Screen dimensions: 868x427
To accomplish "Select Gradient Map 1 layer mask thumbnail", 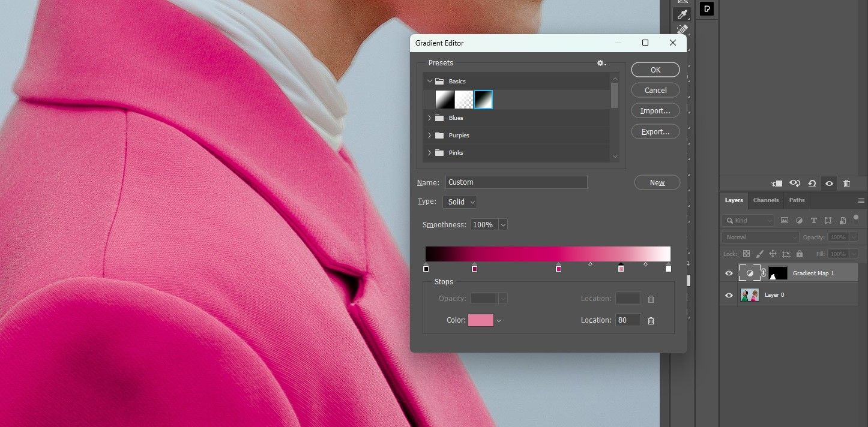I will (x=777, y=273).
